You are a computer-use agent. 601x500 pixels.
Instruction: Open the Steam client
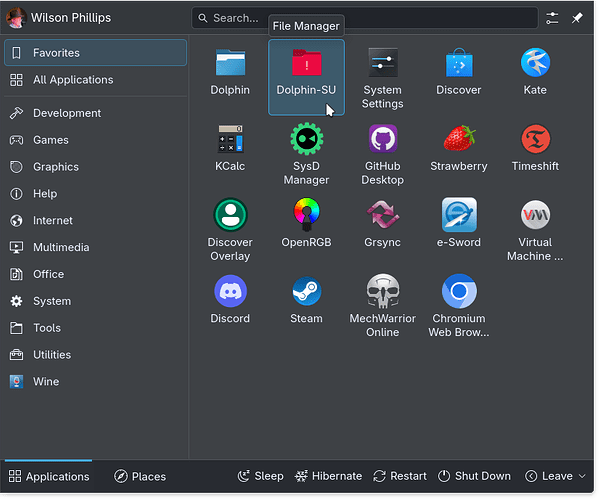click(306, 291)
